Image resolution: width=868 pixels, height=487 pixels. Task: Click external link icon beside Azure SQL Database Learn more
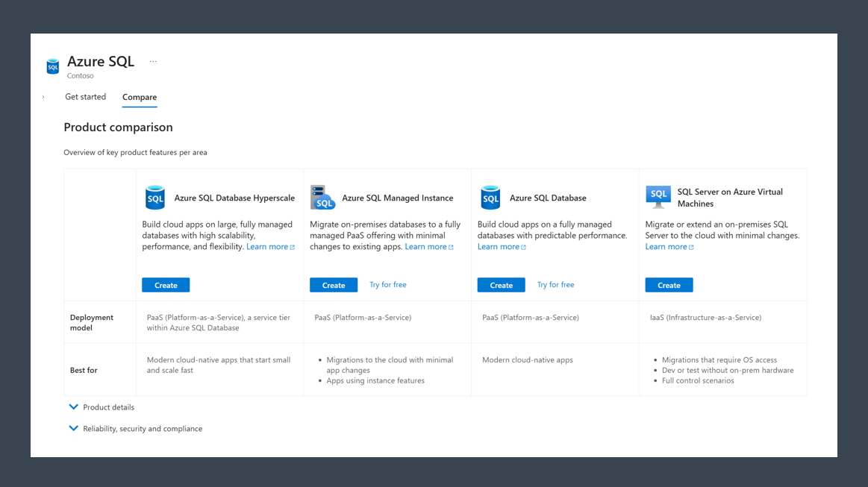coord(522,246)
